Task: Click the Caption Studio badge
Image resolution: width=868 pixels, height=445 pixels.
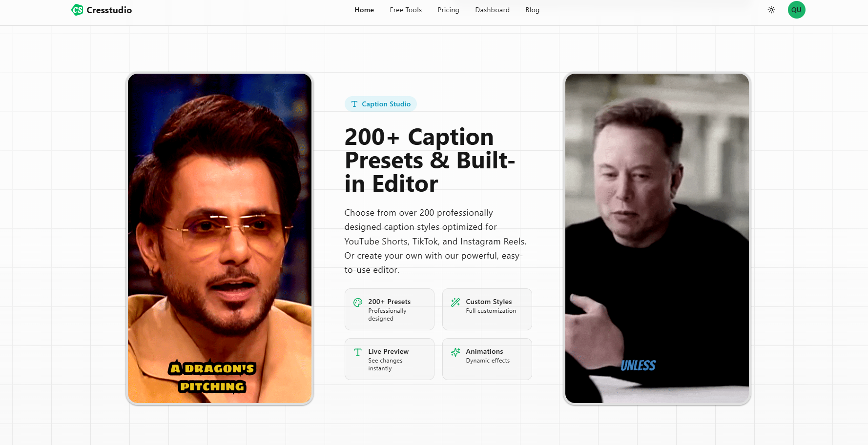Action: pyautogui.click(x=380, y=104)
